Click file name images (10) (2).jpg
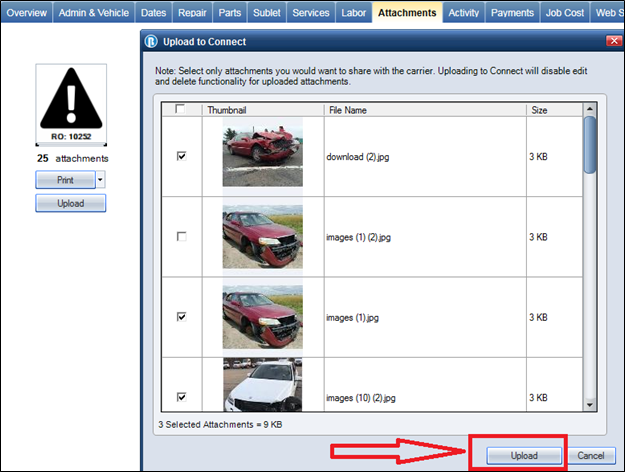This screenshot has width=625, height=472. [361, 398]
